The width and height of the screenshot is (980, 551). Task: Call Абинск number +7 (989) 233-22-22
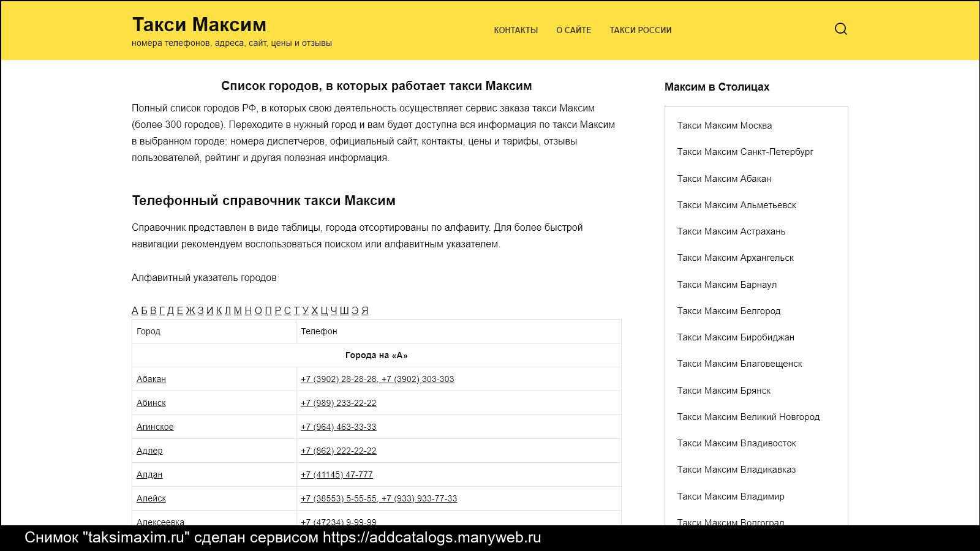click(339, 403)
